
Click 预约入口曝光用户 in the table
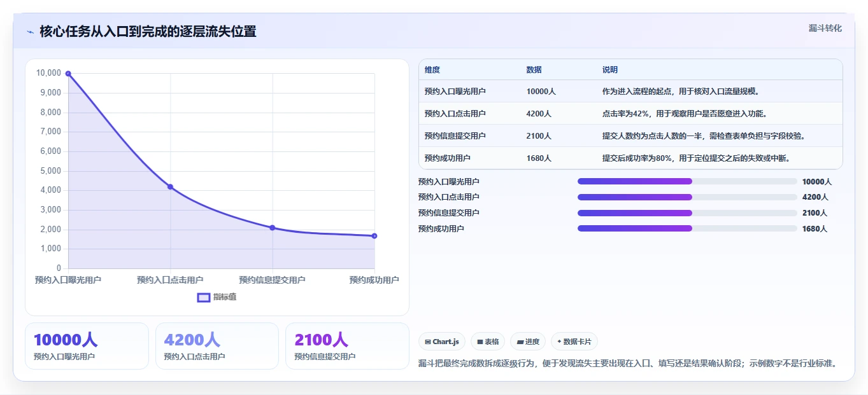[x=455, y=92]
